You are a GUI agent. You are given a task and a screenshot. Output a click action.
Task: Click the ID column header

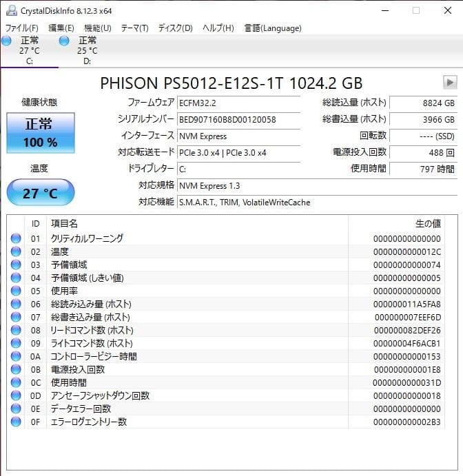pyautogui.click(x=35, y=224)
